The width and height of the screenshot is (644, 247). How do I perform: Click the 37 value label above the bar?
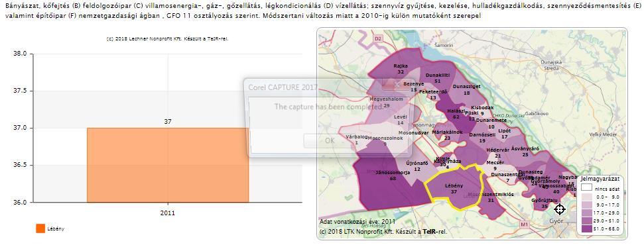click(168, 121)
